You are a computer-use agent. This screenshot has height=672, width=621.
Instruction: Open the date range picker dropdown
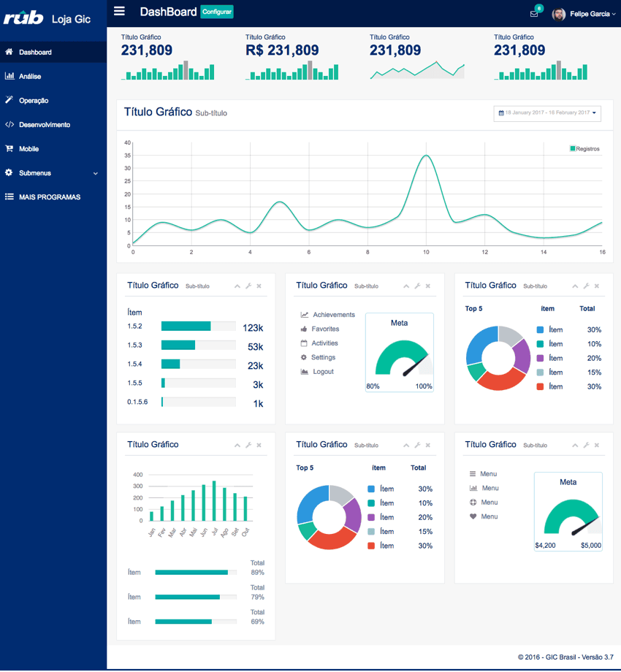547,113
